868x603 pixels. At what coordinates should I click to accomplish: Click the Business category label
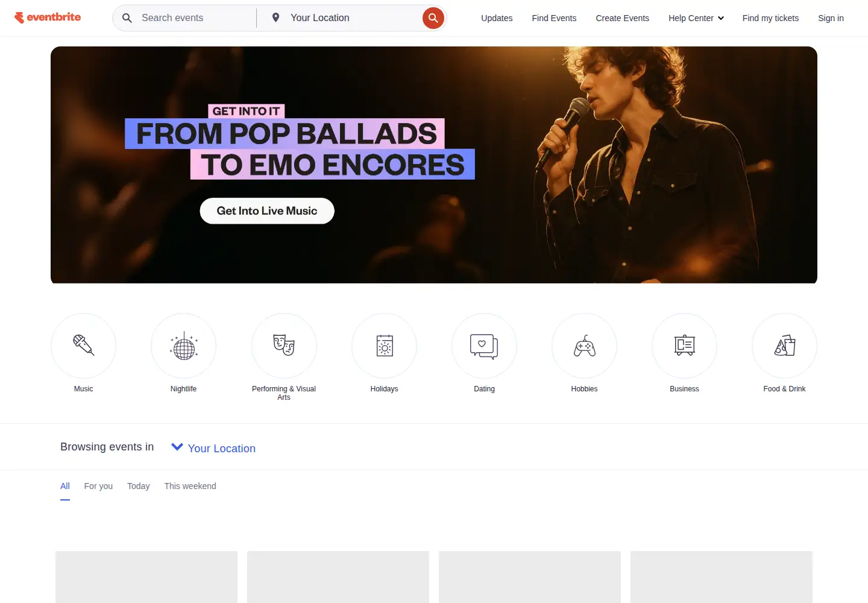684,389
